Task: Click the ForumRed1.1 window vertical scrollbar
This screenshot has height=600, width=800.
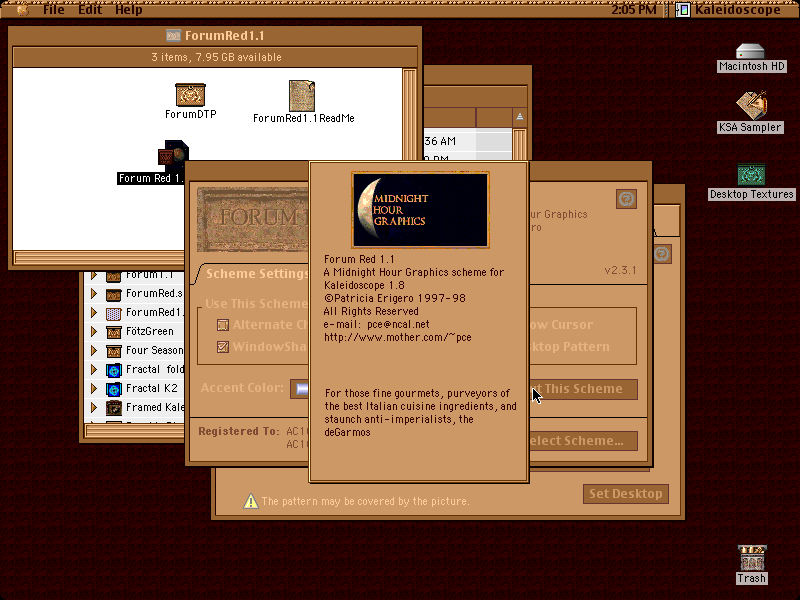Action: (409, 113)
